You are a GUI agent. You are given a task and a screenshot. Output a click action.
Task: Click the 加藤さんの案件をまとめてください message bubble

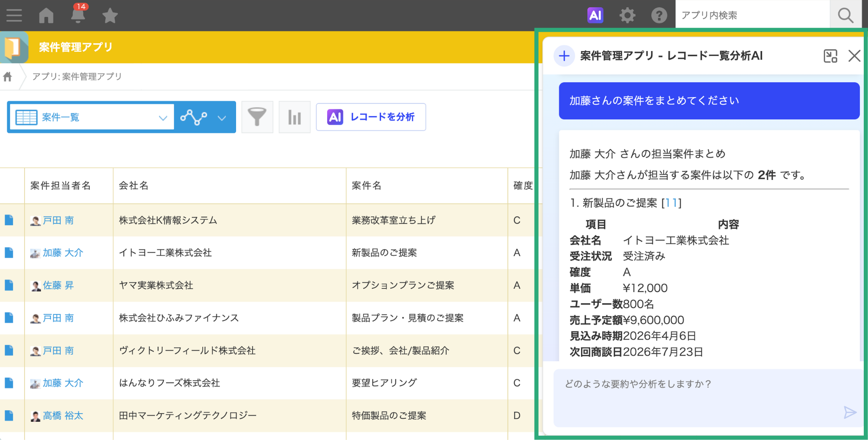point(709,101)
